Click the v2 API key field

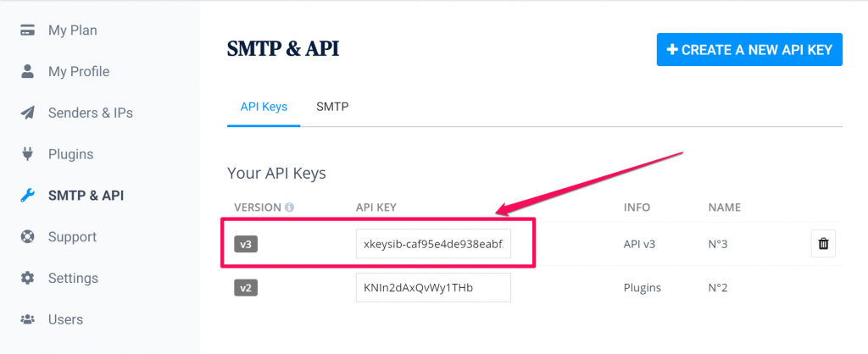[433, 288]
